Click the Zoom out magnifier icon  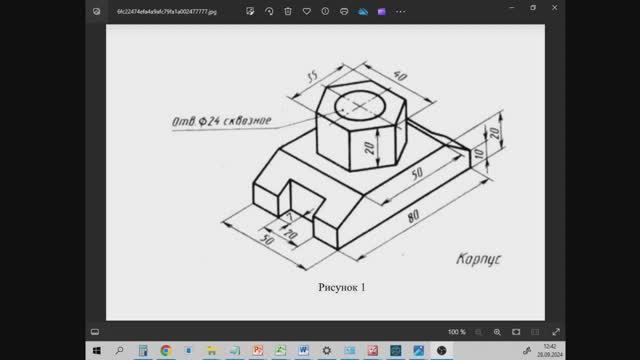coord(478,332)
